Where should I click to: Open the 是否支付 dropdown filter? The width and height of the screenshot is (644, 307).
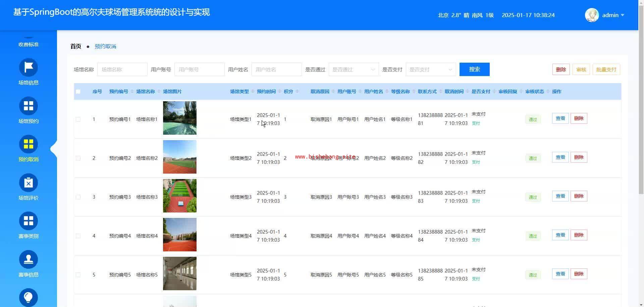[x=431, y=69]
